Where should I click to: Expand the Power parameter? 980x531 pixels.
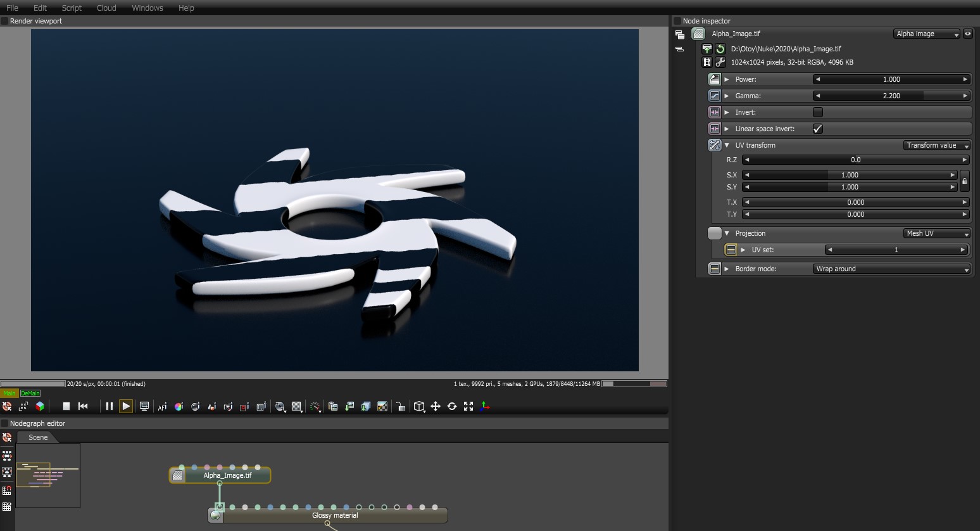[727, 79]
